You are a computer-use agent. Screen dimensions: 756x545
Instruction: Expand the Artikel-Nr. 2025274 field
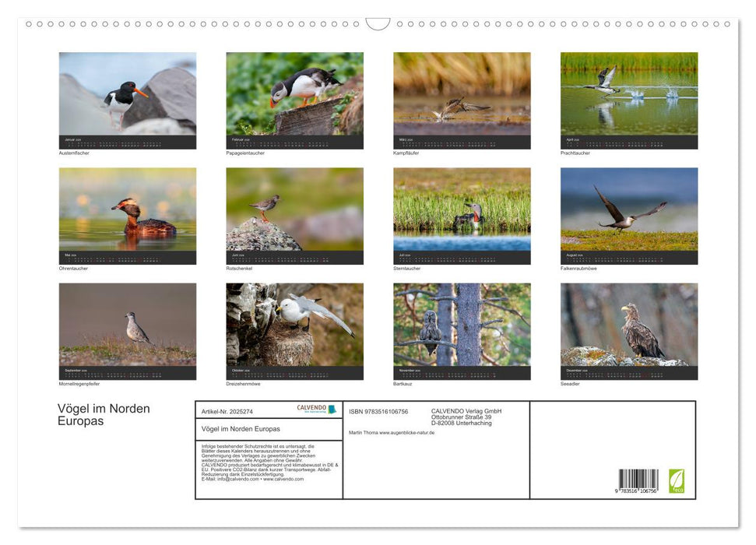coord(227,411)
